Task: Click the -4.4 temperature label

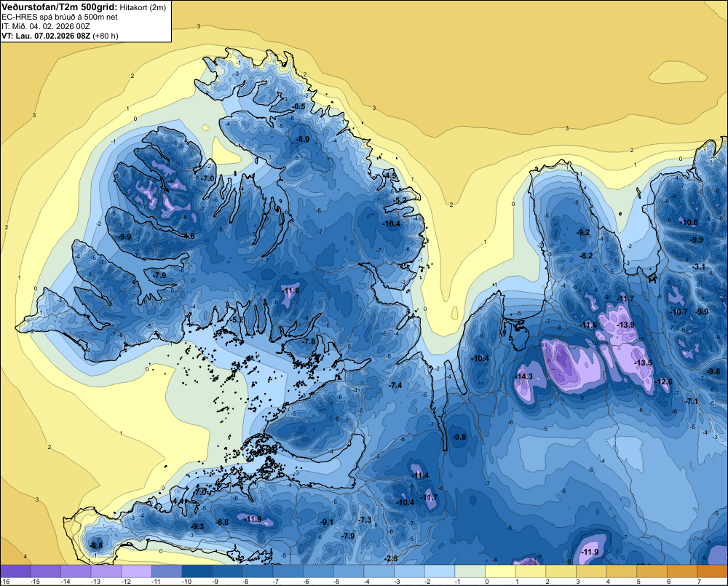Action: pos(178,501)
